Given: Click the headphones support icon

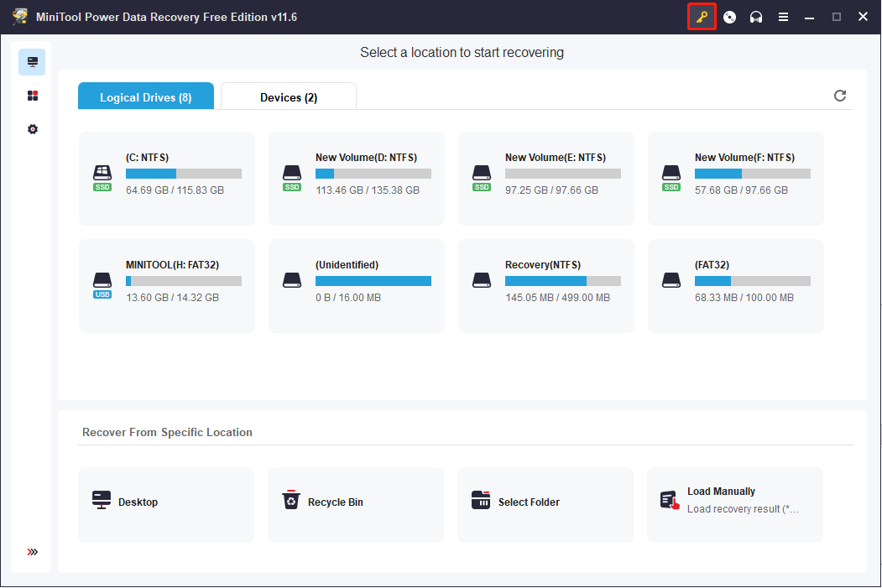Looking at the screenshot, I should click(x=756, y=17).
